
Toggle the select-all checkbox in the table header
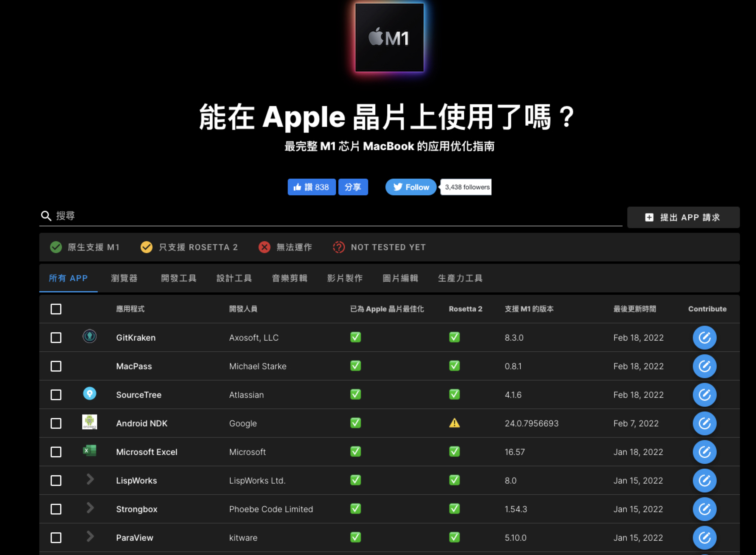tap(56, 309)
